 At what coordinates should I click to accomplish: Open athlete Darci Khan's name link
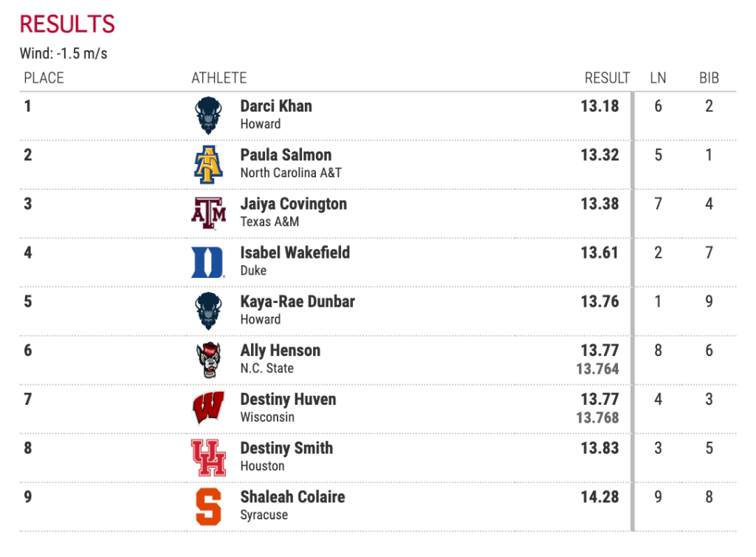pyautogui.click(x=276, y=106)
